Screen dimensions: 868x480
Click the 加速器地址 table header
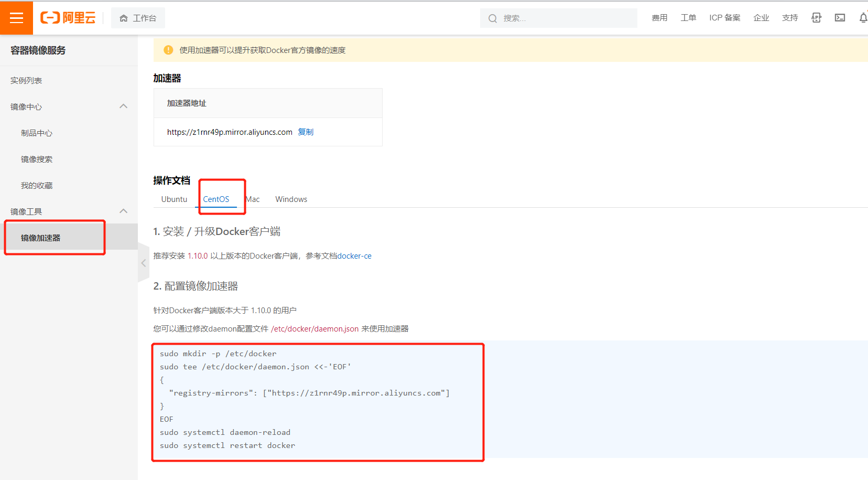click(x=187, y=103)
